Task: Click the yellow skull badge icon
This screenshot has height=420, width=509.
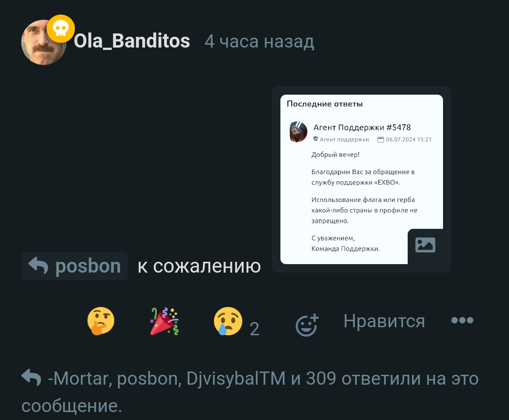Action: tap(61, 29)
